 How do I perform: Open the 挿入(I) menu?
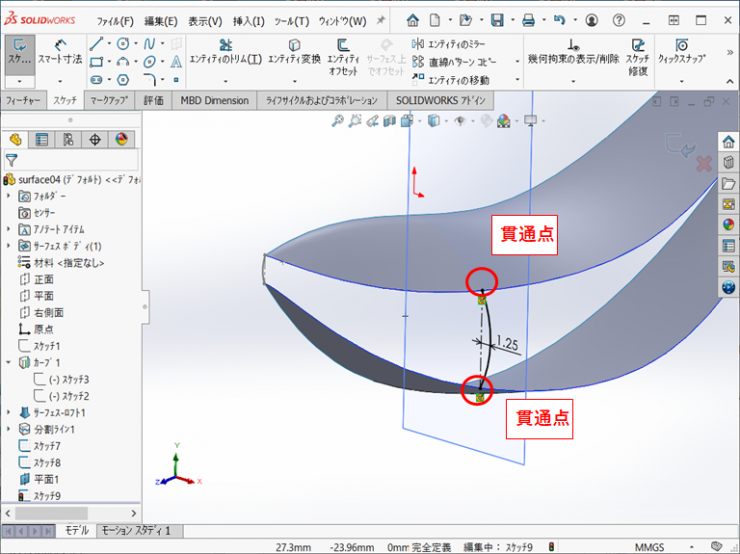[x=248, y=21]
